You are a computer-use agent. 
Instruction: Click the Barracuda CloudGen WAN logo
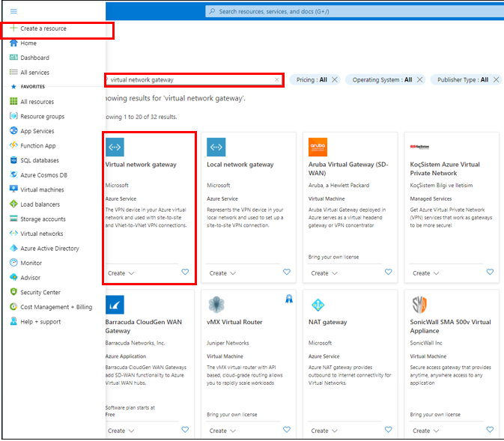[115, 305]
